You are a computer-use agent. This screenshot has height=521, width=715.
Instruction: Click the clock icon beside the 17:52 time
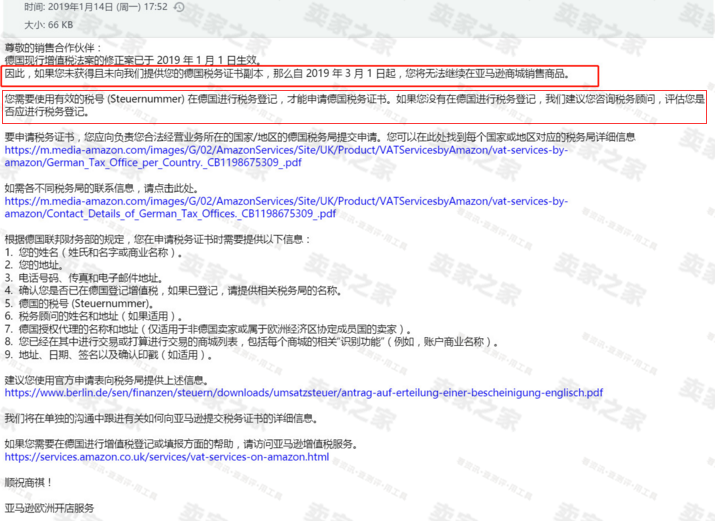tap(180, 7)
